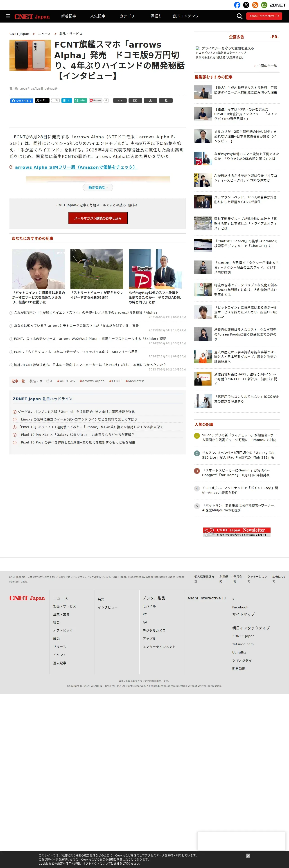289x868 pixels.
Task: Open the search magnifier icon
Action: tap(239, 16)
